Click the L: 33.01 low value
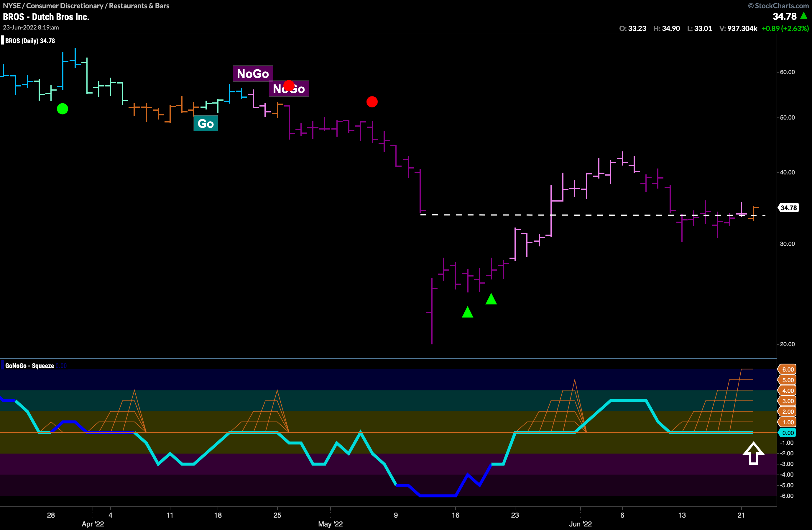Screen dimensions: 812x530 [x=699, y=28]
